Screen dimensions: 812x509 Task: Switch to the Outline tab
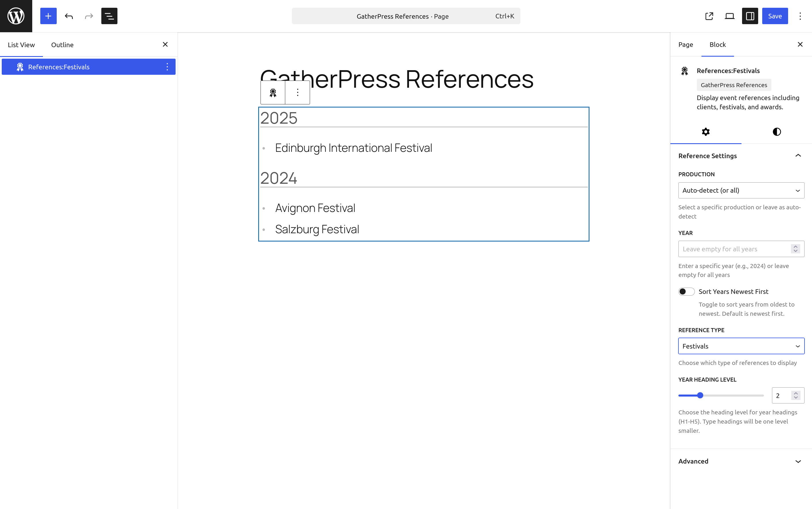click(x=62, y=45)
